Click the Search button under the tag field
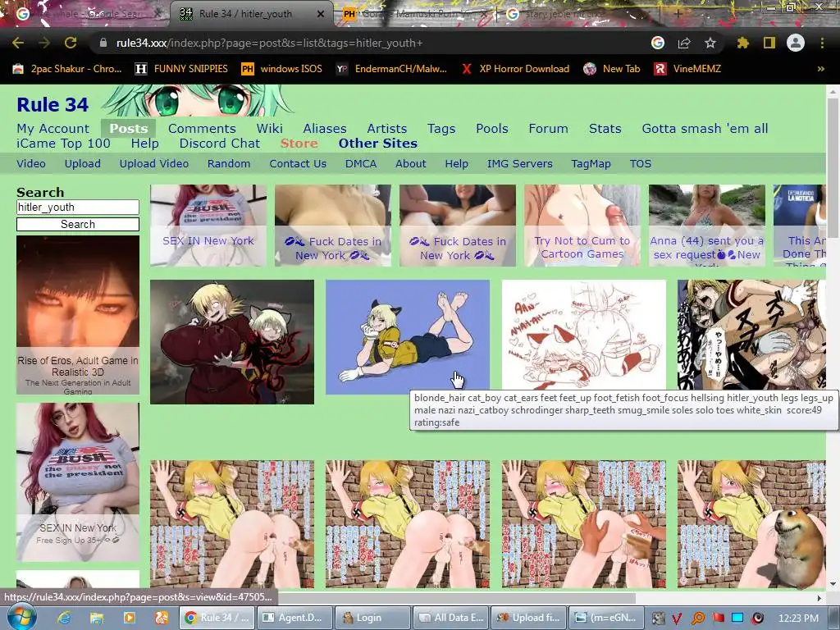840x630 pixels. [x=78, y=225]
